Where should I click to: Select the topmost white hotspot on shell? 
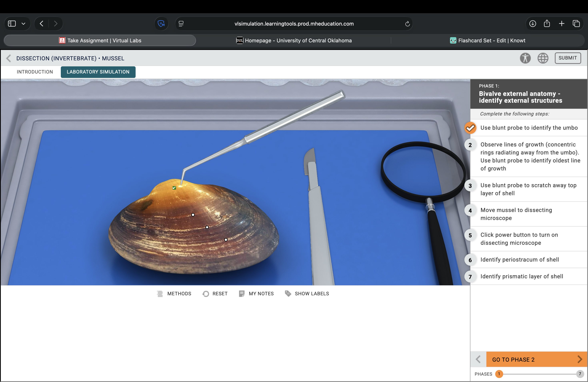point(193,215)
